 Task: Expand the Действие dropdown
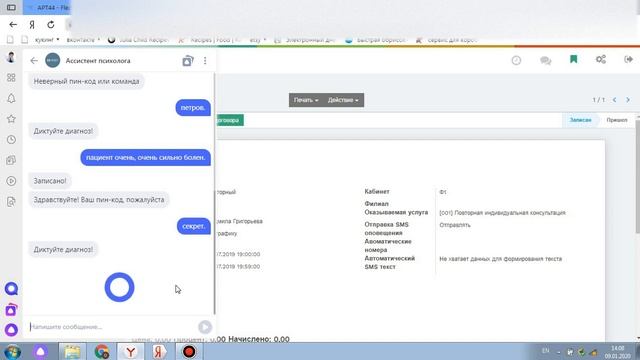[343, 100]
